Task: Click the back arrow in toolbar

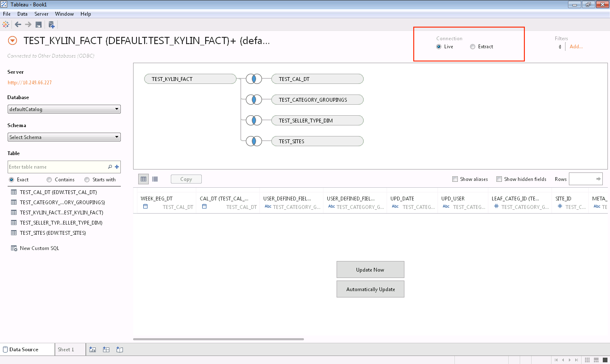Action: click(x=18, y=25)
